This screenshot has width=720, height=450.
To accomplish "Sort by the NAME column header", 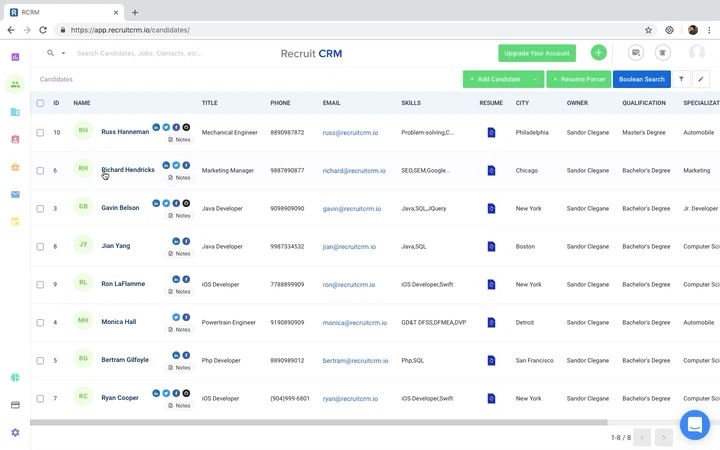I will click(x=82, y=103).
